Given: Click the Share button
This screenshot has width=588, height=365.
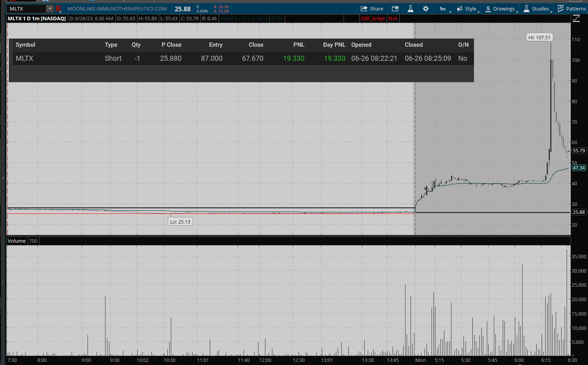Looking at the screenshot, I should 372,9.
